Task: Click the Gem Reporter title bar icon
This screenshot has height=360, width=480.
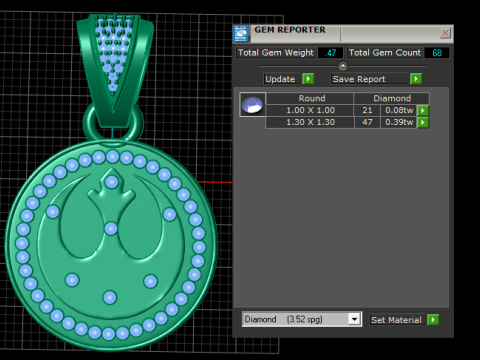Action: 241,34
